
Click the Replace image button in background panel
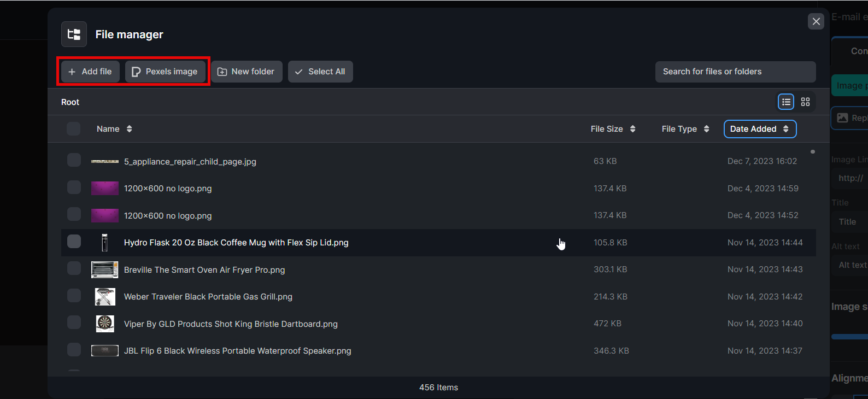tap(851, 118)
